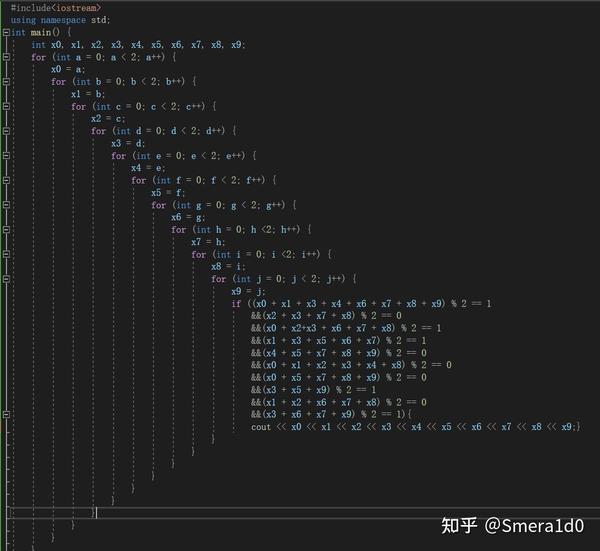The width and height of the screenshot is (600, 551).
Task: Collapse the for loop with variable i
Action: pyautogui.click(x=6, y=254)
